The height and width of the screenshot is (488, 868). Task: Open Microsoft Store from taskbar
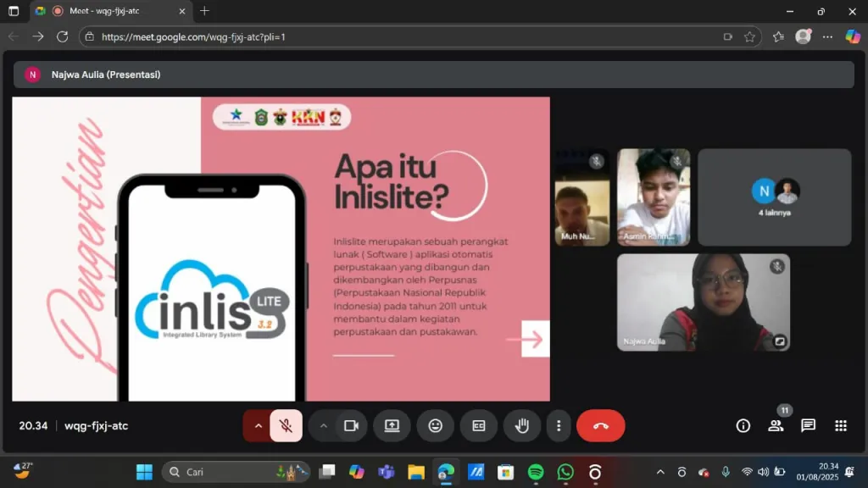pos(505,472)
